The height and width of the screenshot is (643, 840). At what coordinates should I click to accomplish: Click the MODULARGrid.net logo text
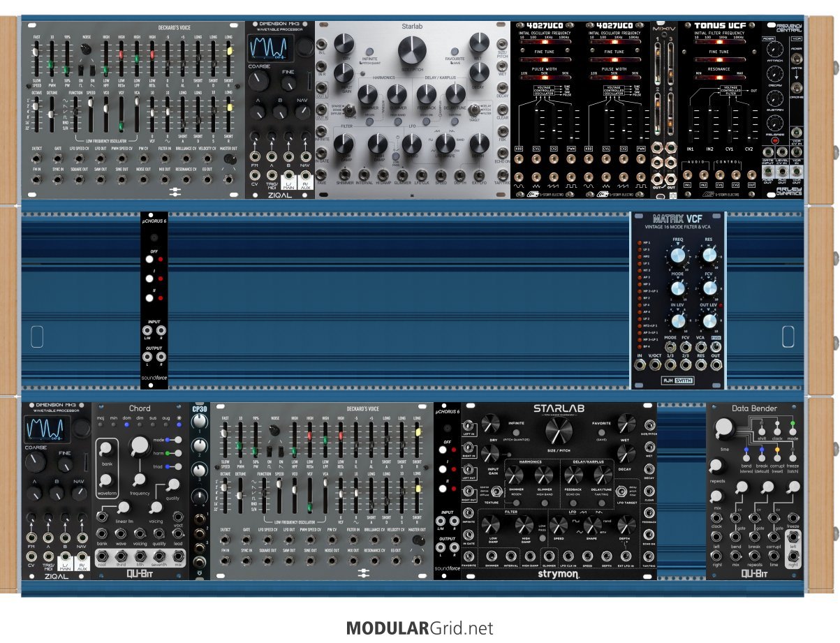click(x=419, y=628)
